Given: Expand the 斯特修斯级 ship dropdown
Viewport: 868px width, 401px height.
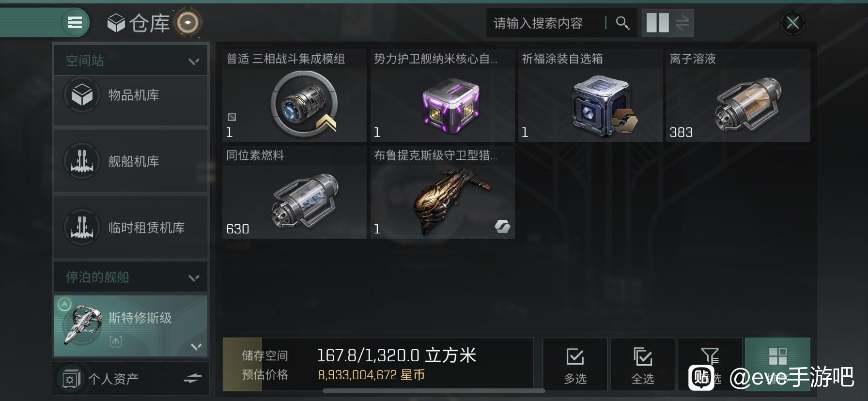Looking at the screenshot, I should coord(196,346).
